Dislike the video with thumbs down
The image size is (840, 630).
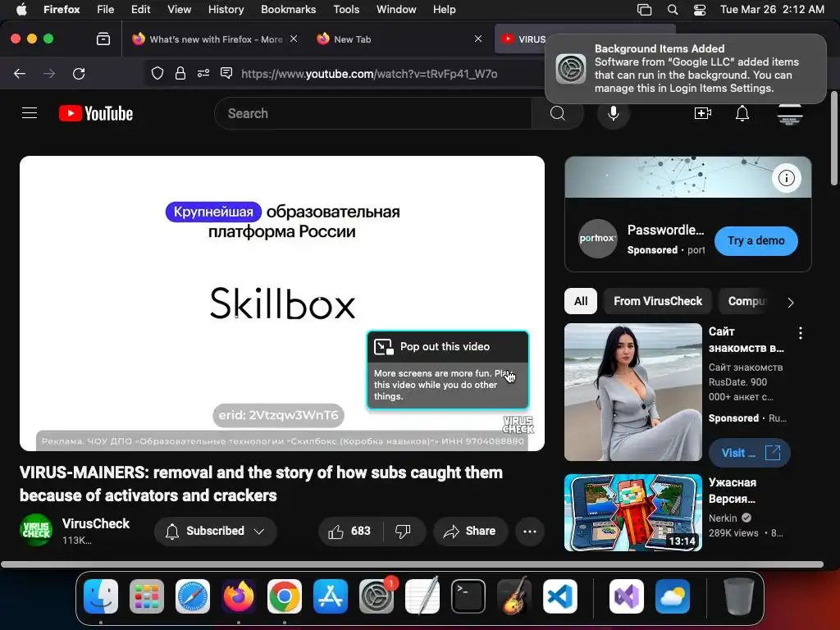pos(403,532)
